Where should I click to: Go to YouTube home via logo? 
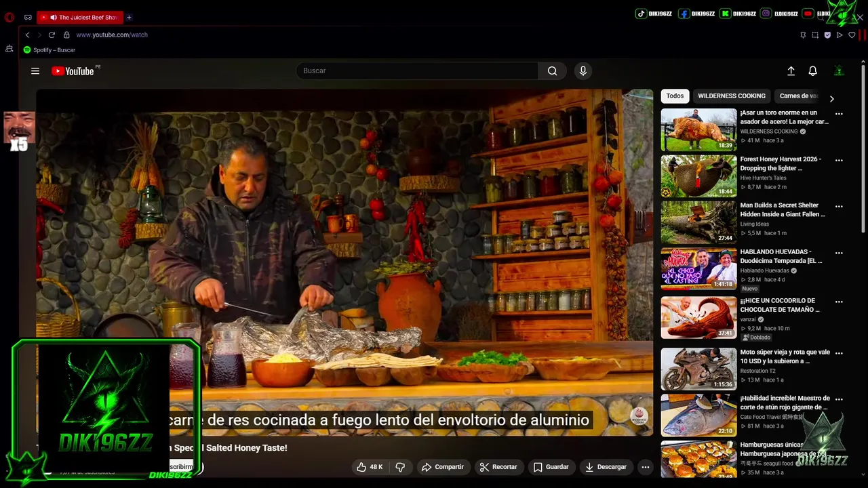click(x=73, y=70)
